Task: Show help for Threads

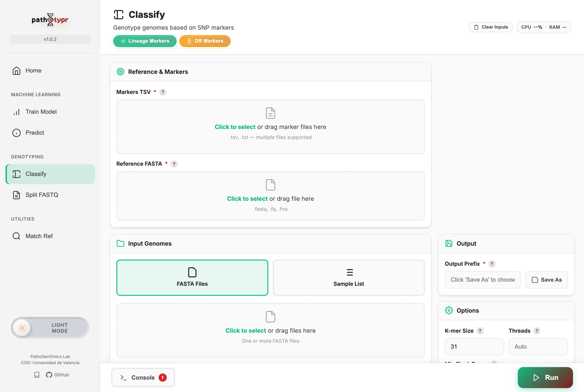Action: 537,331
